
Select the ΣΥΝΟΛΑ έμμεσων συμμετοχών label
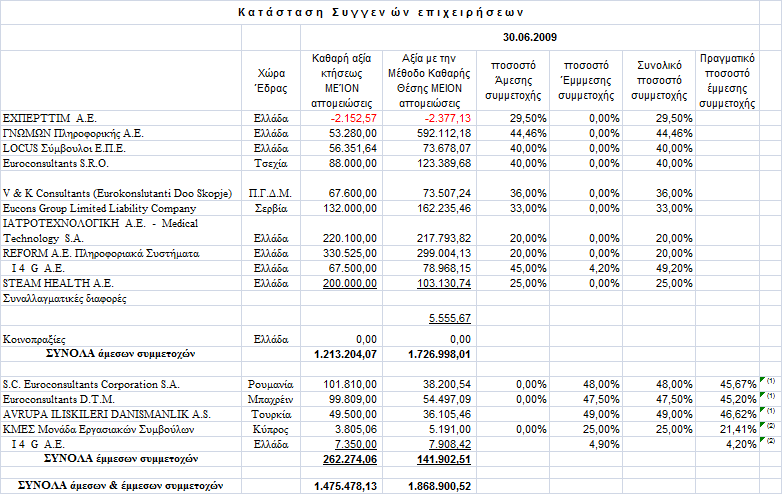[121, 458]
